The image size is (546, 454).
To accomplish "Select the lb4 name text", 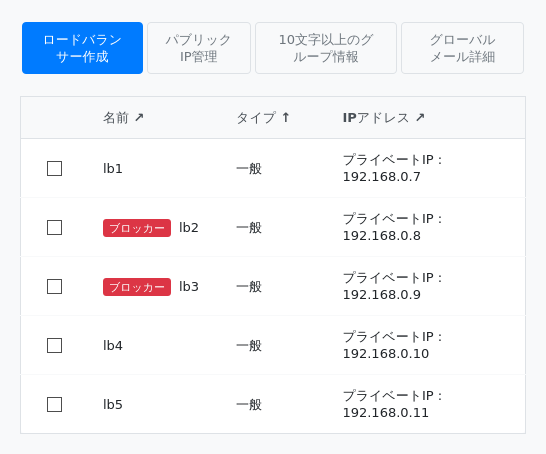I will 113,345.
